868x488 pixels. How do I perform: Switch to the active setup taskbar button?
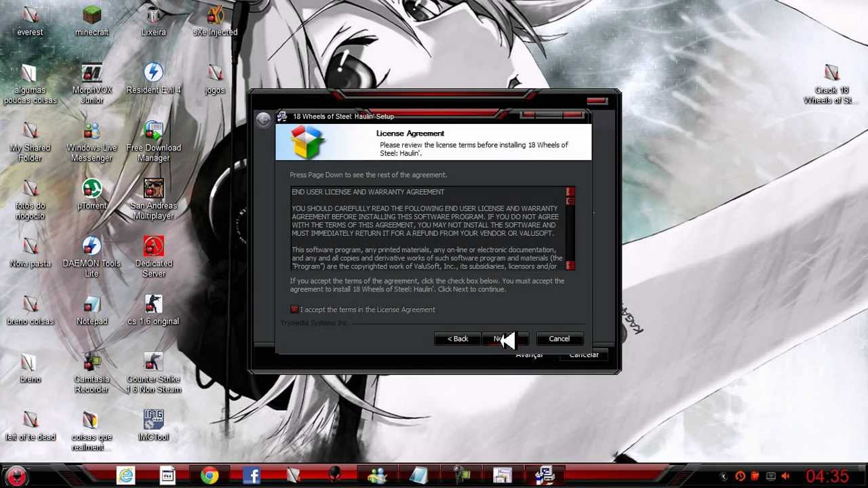545,476
